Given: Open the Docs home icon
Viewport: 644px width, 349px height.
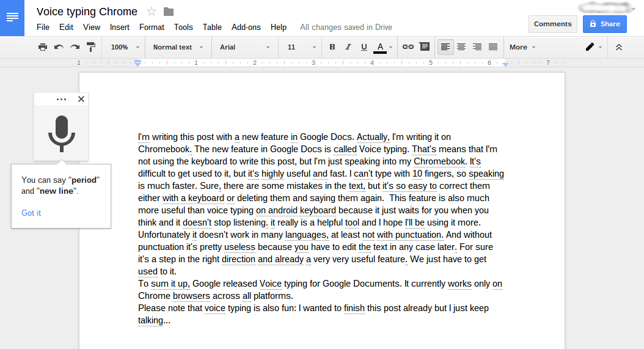Looking at the screenshot, I should click(12, 18).
